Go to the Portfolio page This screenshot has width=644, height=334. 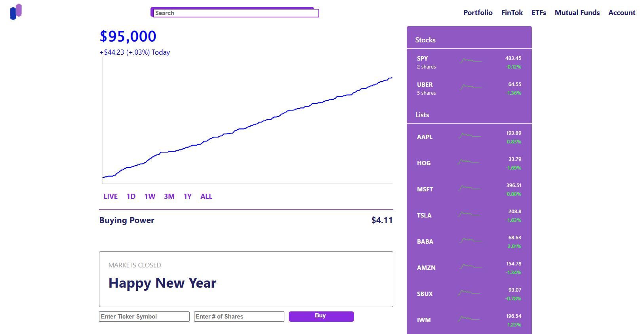click(478, 12)
